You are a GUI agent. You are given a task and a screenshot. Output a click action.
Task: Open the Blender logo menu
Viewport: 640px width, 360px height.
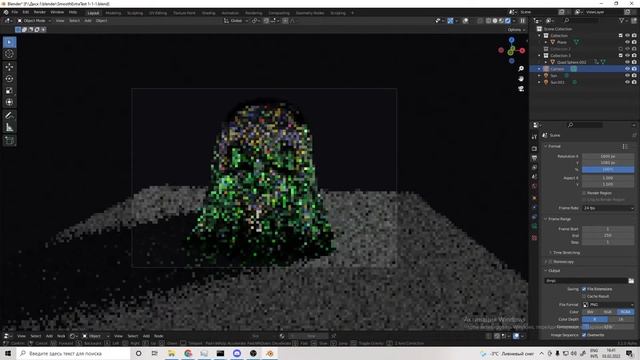pos(6,12)
